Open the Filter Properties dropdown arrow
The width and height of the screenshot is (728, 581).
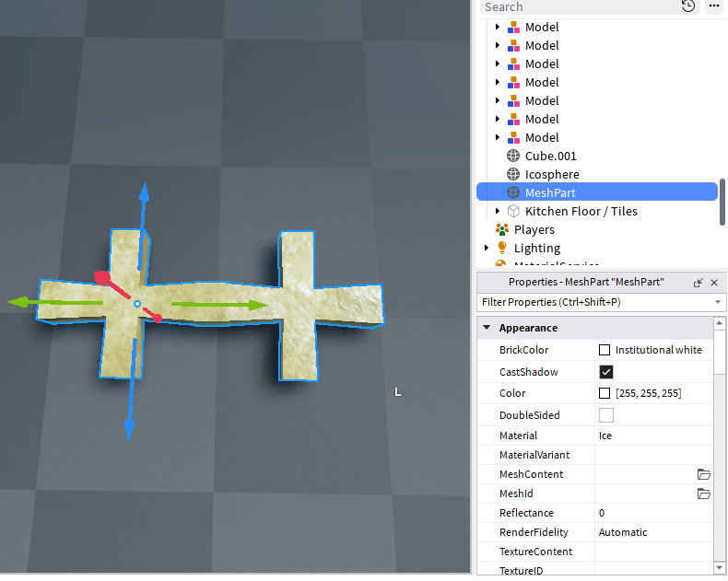point(718,302)
